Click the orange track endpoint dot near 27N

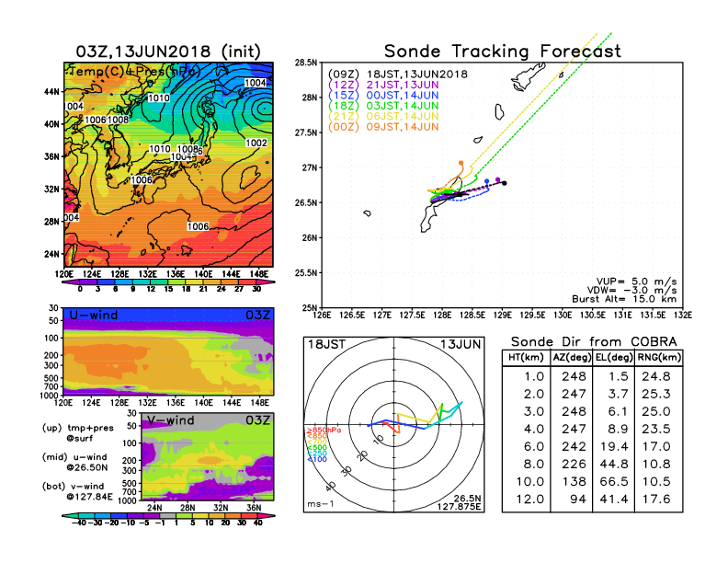coord(461,163)
